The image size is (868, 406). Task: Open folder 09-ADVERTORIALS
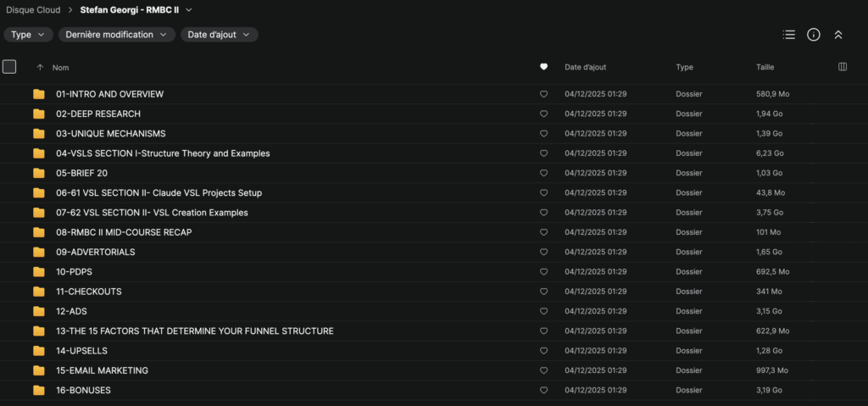pos(95,252)
